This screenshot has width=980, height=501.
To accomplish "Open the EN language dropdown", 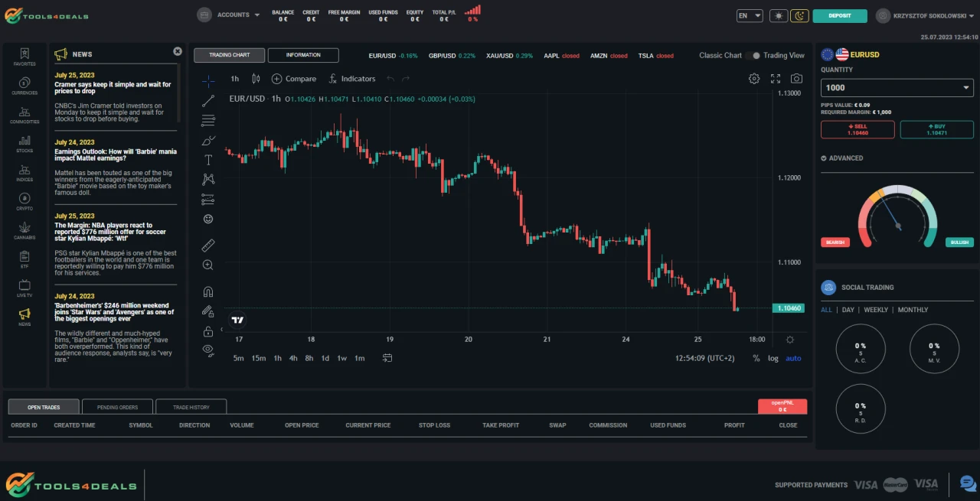I will (750, 15).
